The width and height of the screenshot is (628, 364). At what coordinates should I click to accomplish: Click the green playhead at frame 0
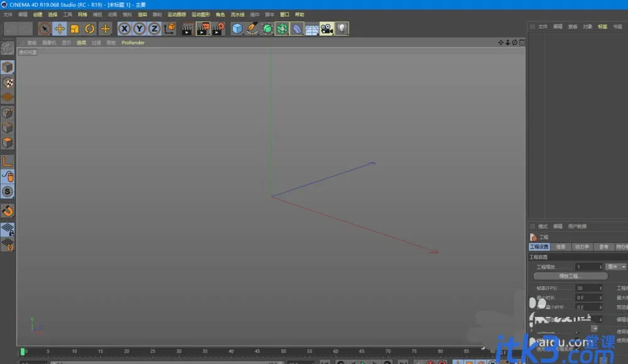[x=23, y=351]
